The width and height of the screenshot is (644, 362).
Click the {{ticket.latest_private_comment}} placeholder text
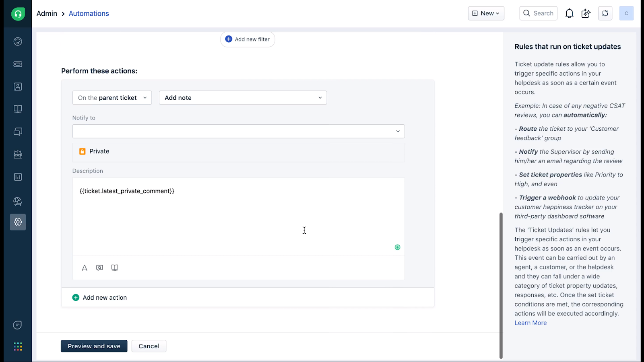coord(127,191)
